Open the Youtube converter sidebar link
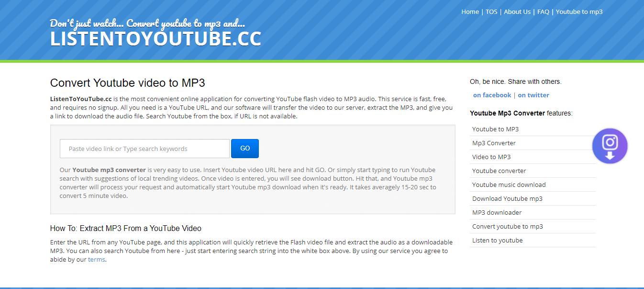 pos(499,171)
